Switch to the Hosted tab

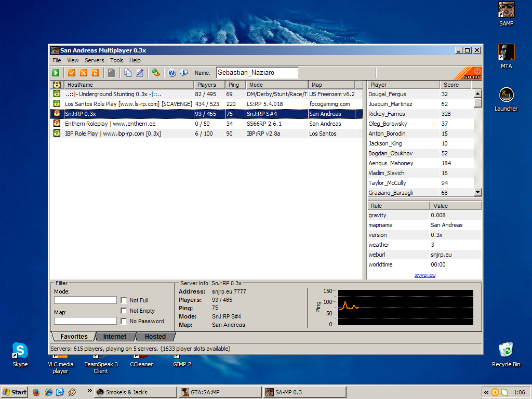155,337
